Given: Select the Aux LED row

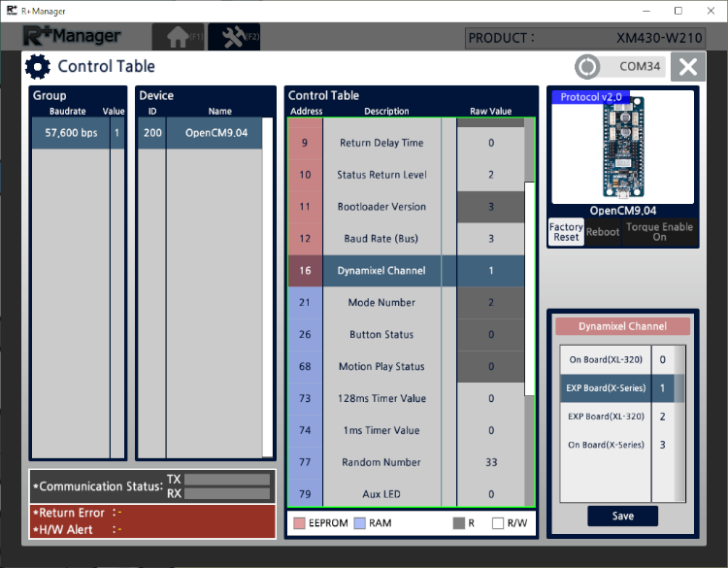Looking at the screenshot, I should coord(381,494).
